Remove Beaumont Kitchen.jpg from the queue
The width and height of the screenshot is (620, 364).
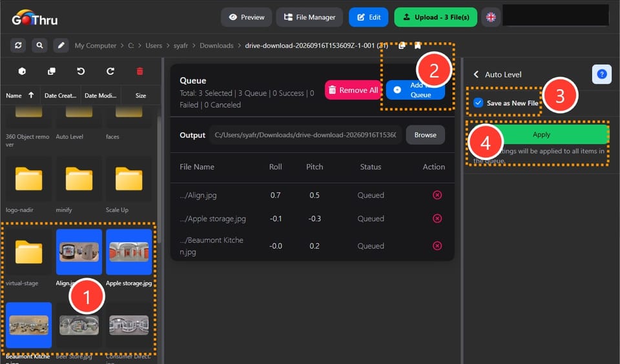pos(437,245)
